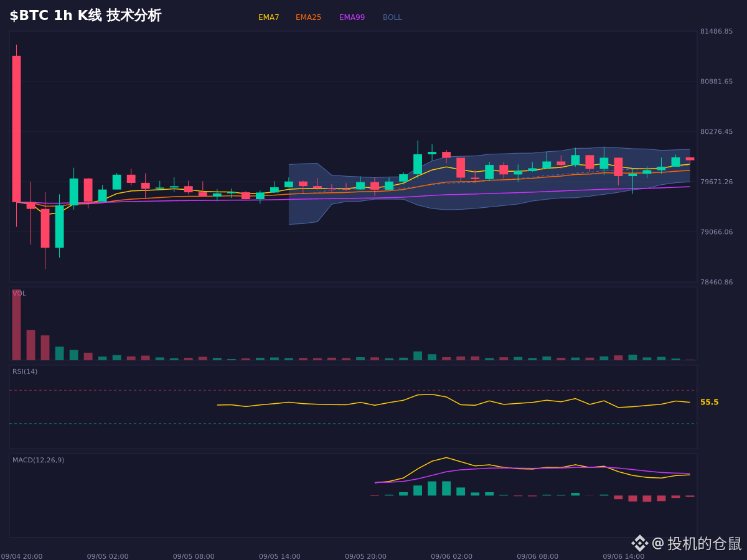Click the 09/05 14:00 time axis marker

pos(280,556)
